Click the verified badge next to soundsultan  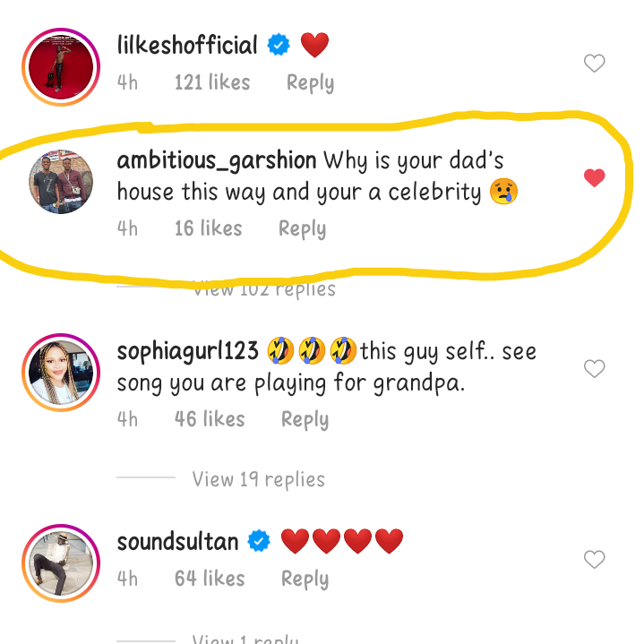pyautogui.click(x=259, y=542)
